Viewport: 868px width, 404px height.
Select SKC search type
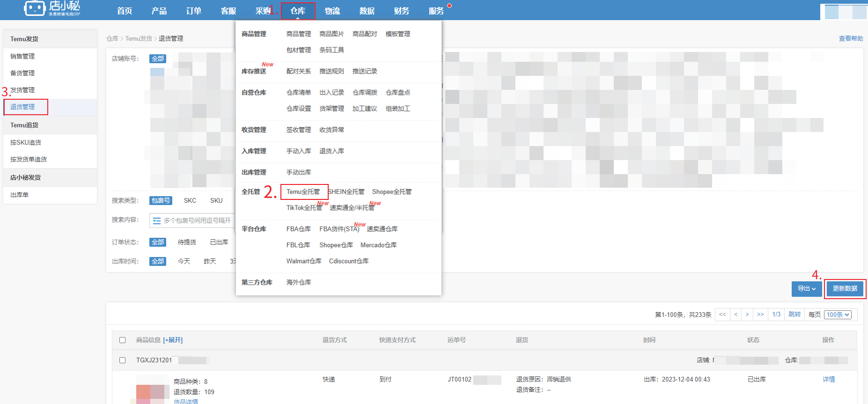tap(190, 201)
